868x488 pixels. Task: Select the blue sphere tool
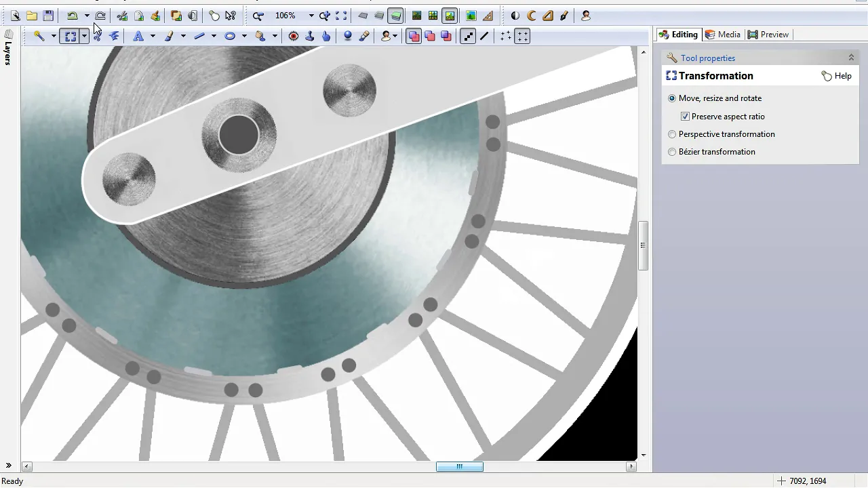tap(348, 36)
